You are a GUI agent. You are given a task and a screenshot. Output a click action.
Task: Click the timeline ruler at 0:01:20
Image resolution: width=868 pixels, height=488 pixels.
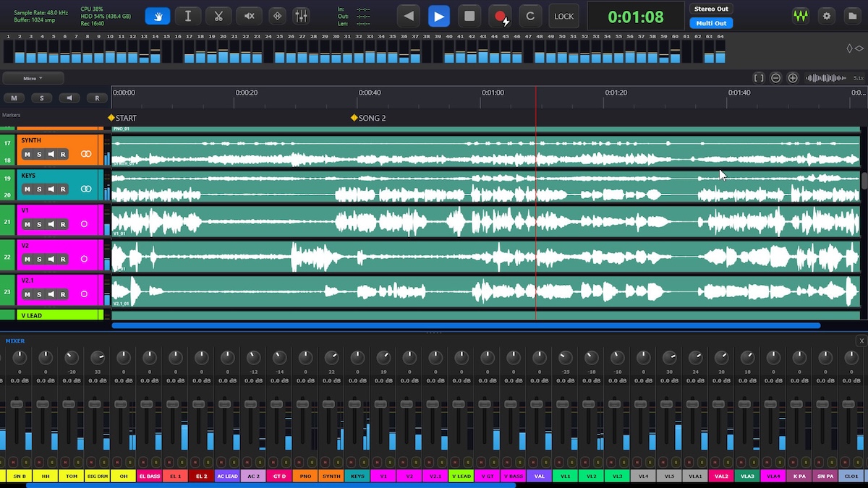pos(616,93)
